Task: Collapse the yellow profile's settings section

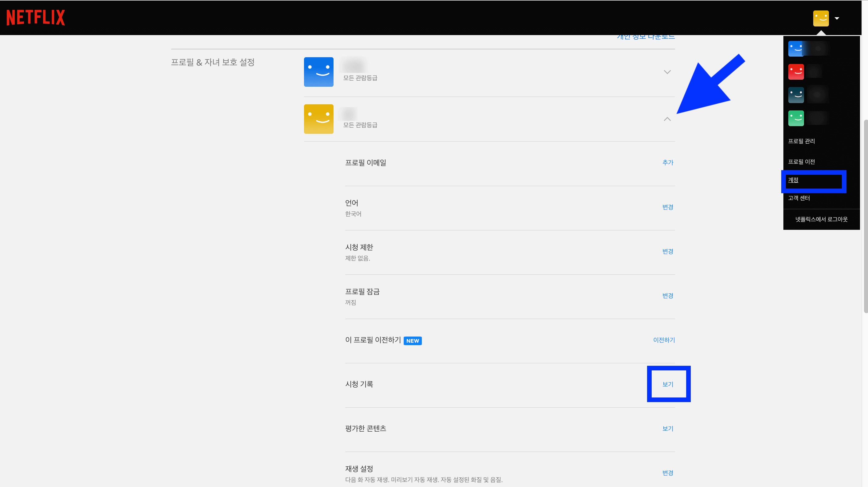Action: click(x=667, y=120)
